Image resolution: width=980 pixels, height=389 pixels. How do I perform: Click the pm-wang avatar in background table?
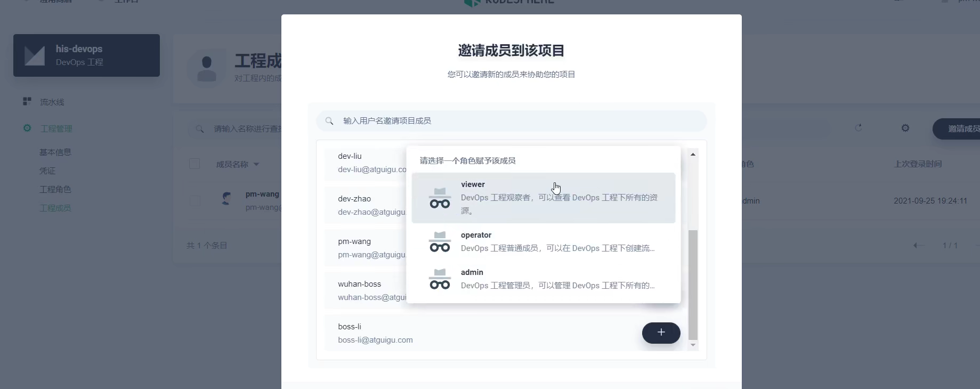click(226, 199)
